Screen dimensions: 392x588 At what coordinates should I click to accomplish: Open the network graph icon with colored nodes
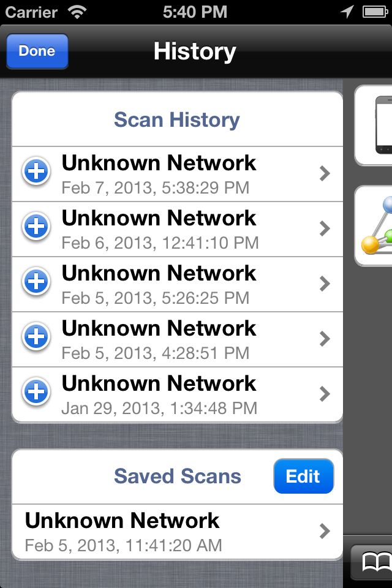tap(376, 226)
